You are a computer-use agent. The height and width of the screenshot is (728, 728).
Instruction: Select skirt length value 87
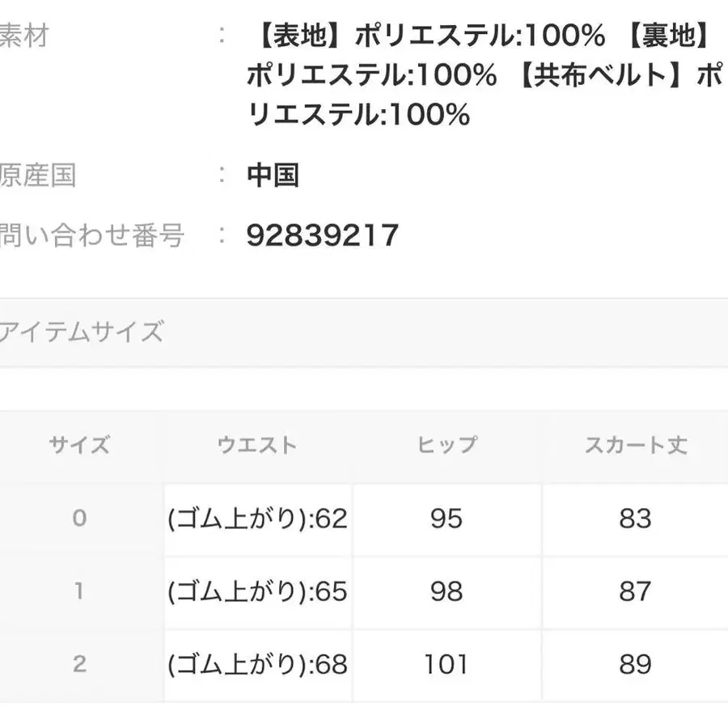(636, 591)
